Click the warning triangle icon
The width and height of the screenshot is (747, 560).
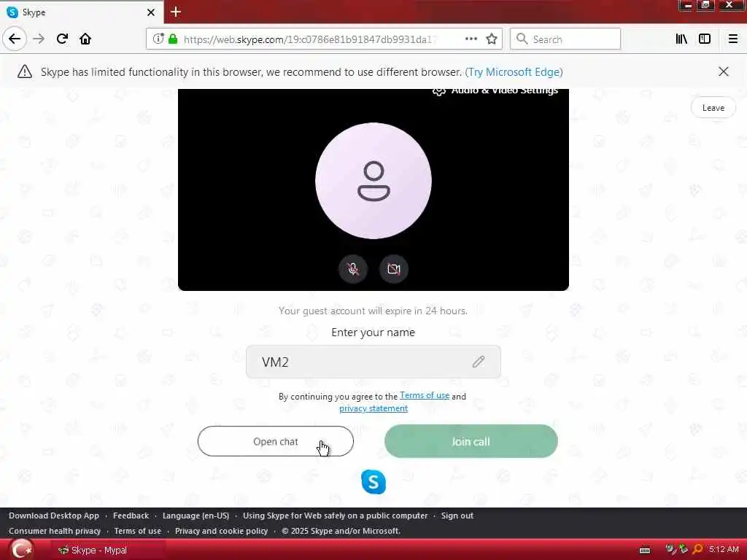pos(25,72)
